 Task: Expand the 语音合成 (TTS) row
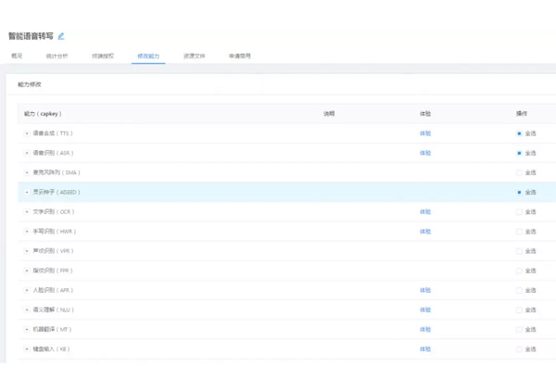tap(27, 133)
